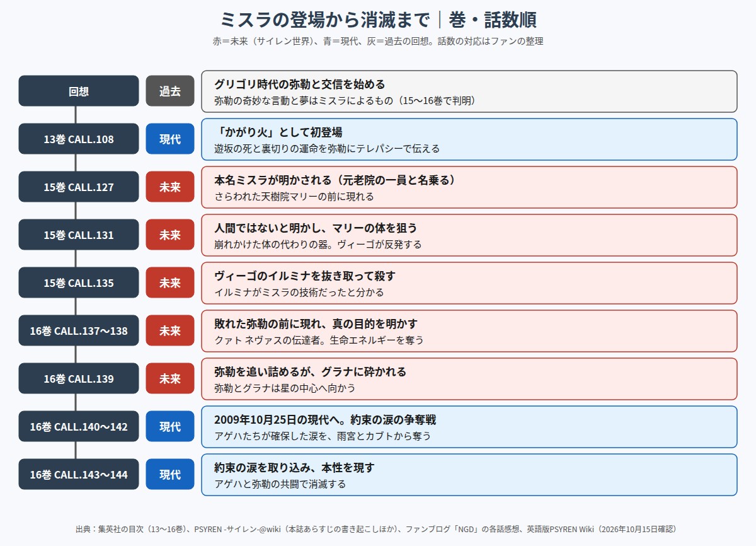Click heading 敗れた弥勒の前に現れ、真の目的を明かす
This screenshot has height=546, width=756.
tap(316, 323)
